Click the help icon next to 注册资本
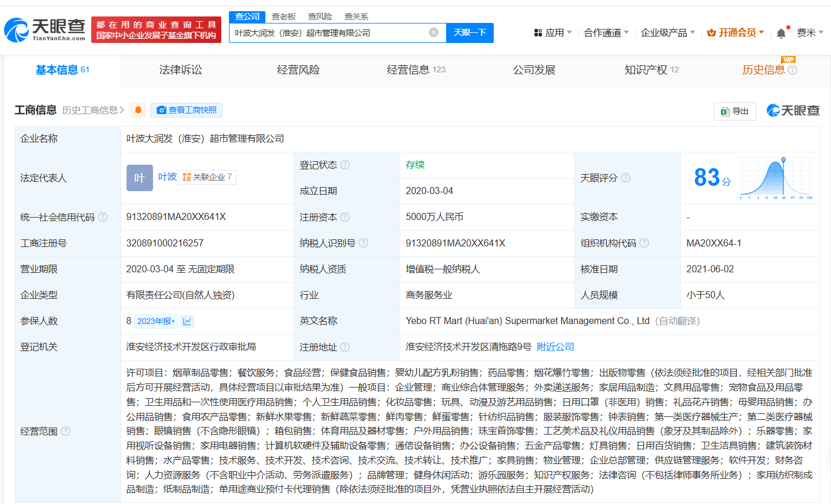 click(x=345, y=217)
